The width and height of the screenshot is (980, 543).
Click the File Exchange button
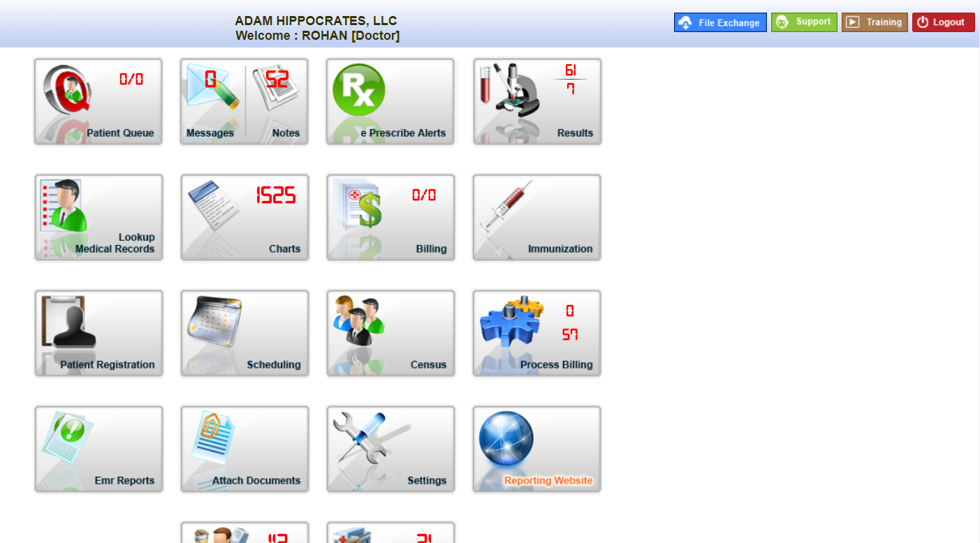[720, 22]
